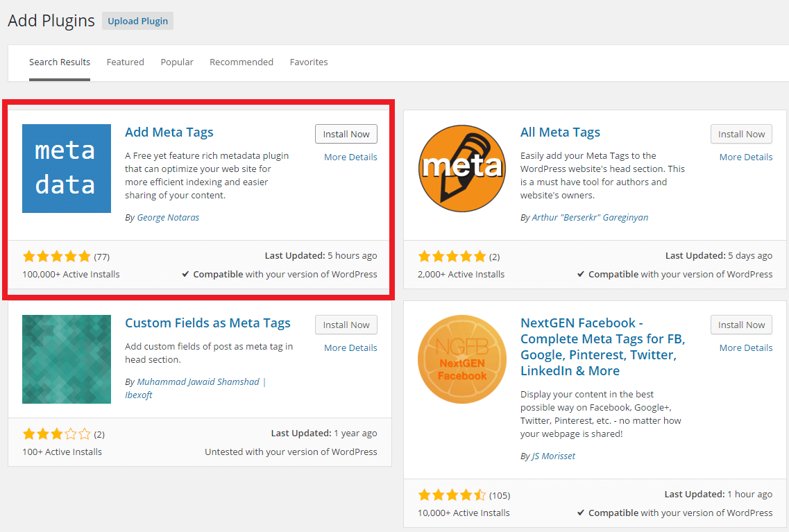
Task: Click the star rating of NextGEN Facebook
Action: click(452, 495)
